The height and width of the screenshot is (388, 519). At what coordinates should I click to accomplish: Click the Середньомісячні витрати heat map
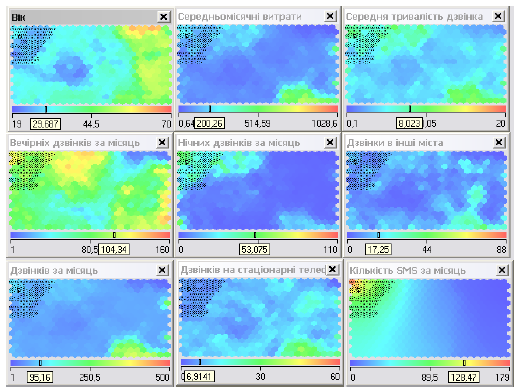[258, 63]
